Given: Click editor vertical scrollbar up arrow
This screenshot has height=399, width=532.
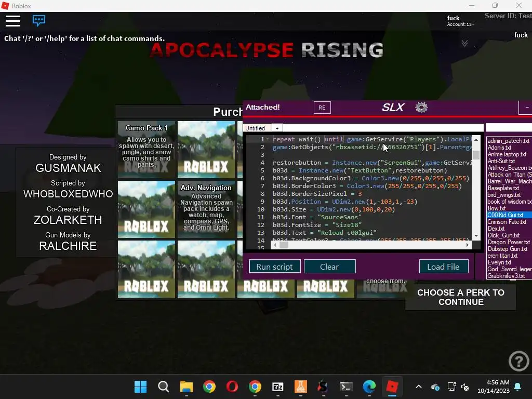Looking at the screenshot, I should click(x=476, y=139).
